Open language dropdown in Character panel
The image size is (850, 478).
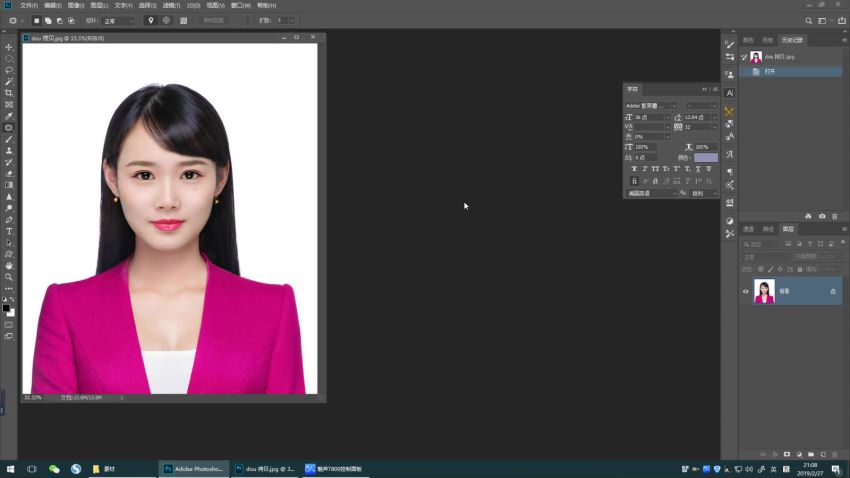(652, 193)
